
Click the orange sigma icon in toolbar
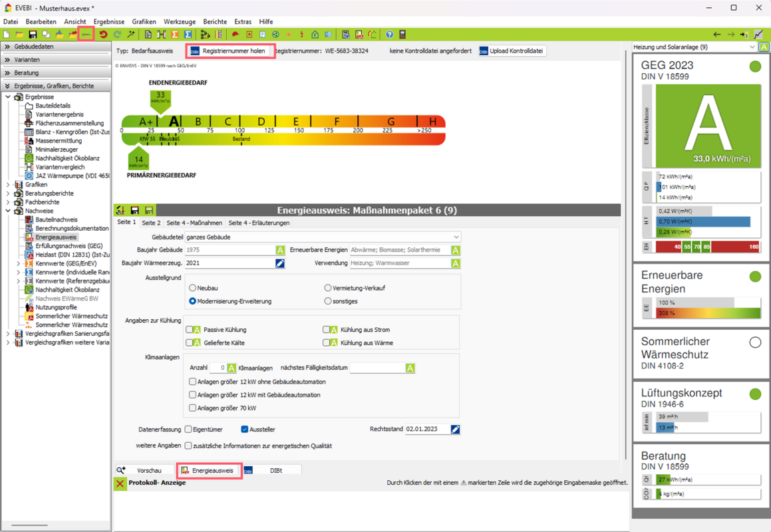(175, 35)
